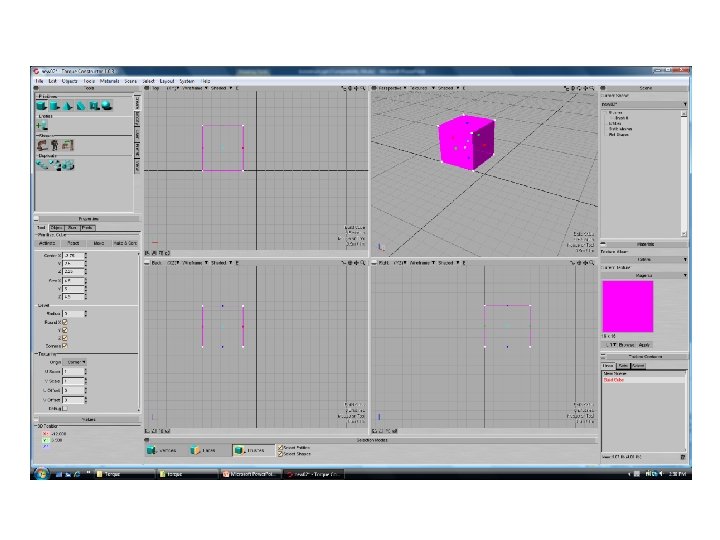This screenshot has width=720, height=540.
Task: Click the Make & Cont button
Action: [125, 243]
